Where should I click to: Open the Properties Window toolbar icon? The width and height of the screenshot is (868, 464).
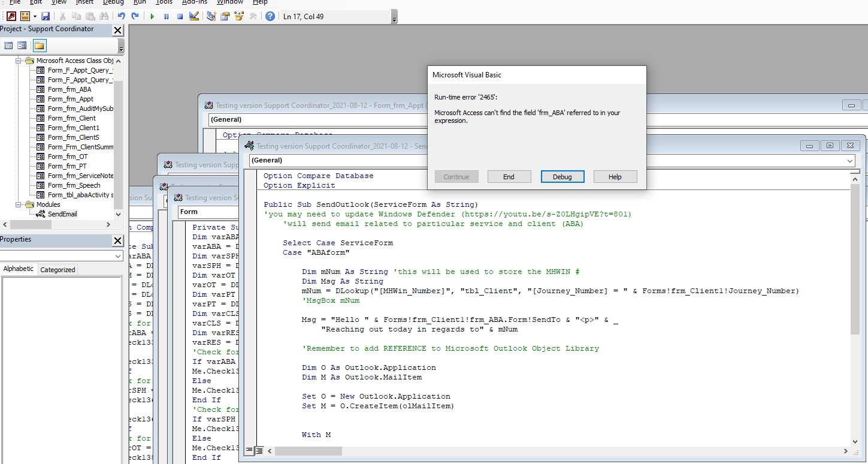pyautogui.click(x=225, y=16)
